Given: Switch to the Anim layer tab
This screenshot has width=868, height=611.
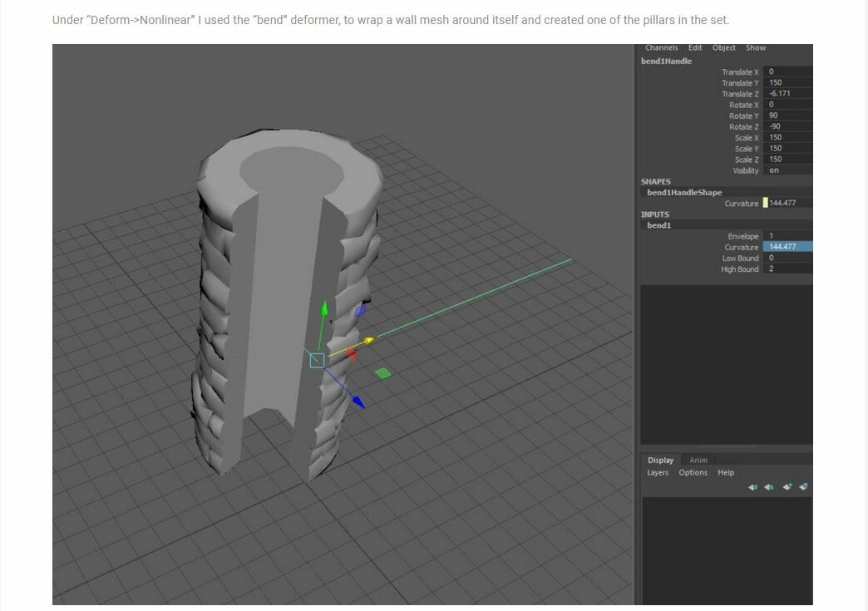Looking at the screenshot, I should click(698, 461).
